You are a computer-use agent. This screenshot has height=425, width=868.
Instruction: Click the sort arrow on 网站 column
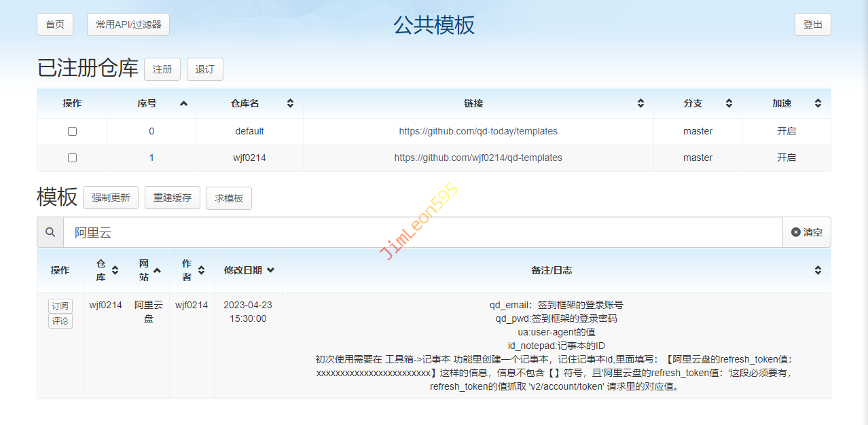pos(158,270)
